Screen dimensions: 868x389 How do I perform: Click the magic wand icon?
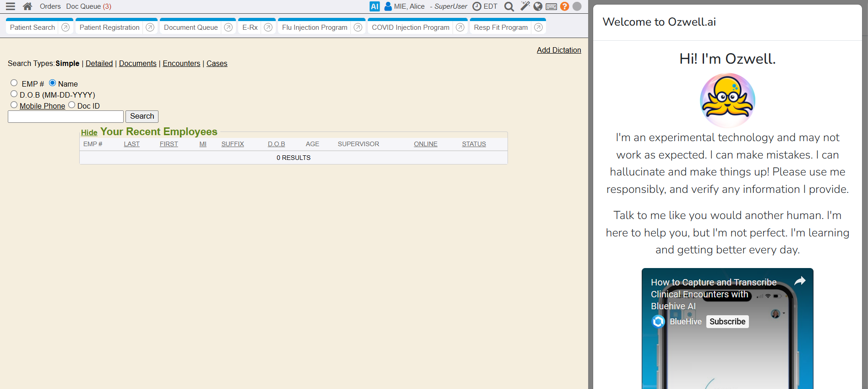524,6
